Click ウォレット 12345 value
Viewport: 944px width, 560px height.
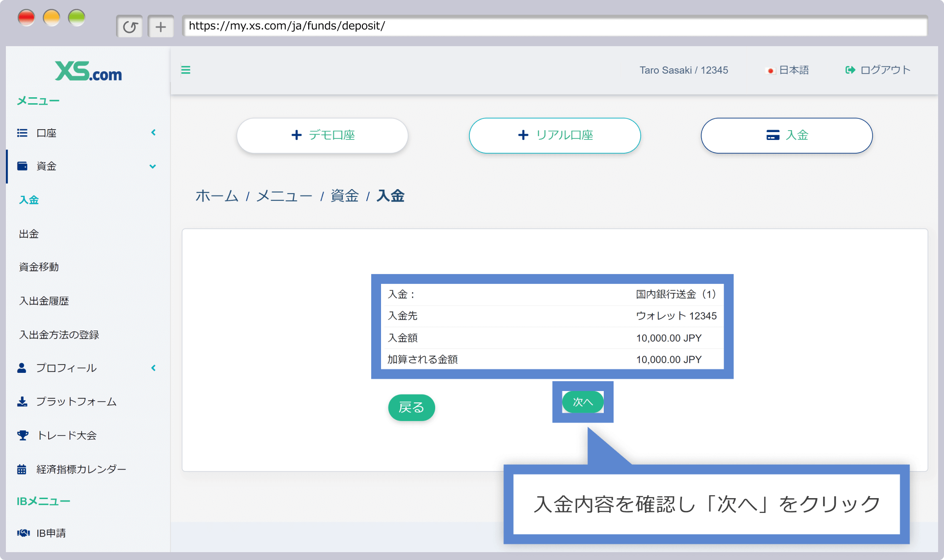(x=676, y=316)
